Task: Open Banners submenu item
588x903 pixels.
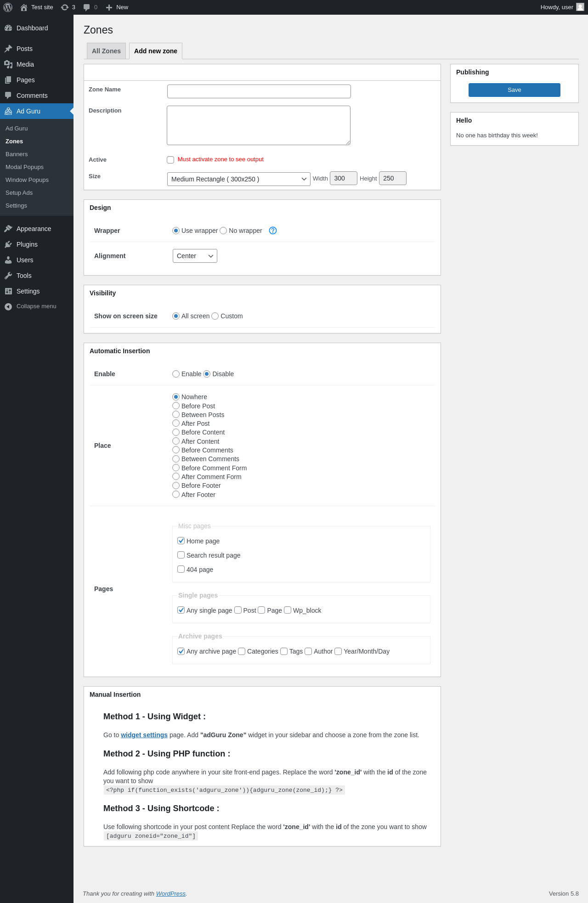Action: tap(17, 154)
